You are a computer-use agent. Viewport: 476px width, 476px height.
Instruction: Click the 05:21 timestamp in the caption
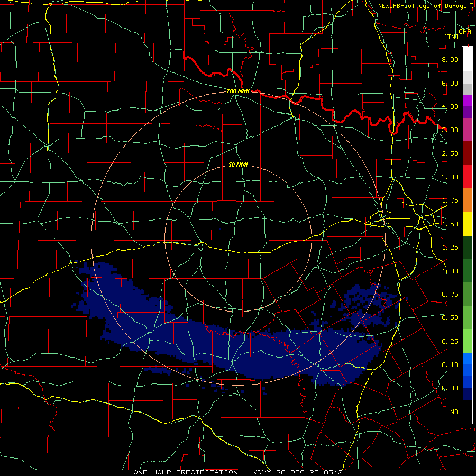335,472
